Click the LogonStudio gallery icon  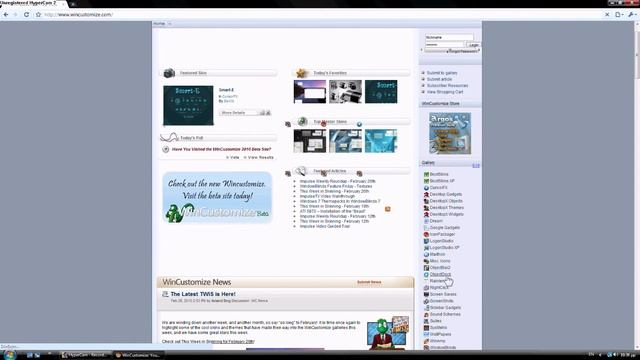pos(426,241)
